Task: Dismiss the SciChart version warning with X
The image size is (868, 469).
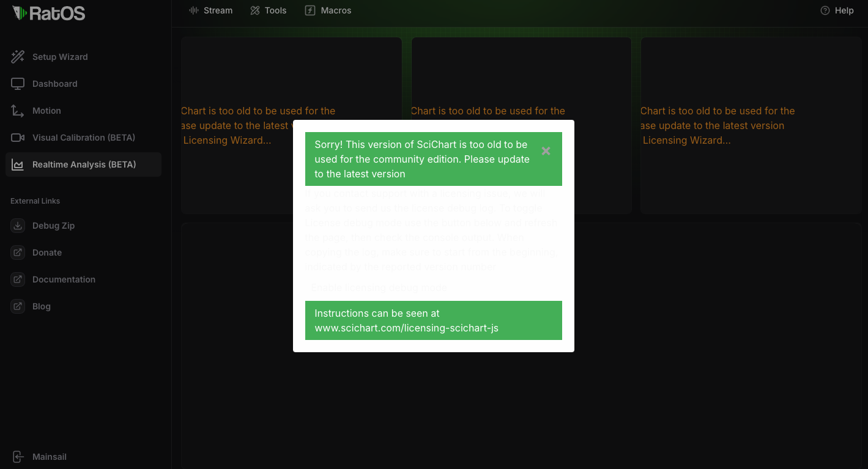Action: click(x=546, y=151)
